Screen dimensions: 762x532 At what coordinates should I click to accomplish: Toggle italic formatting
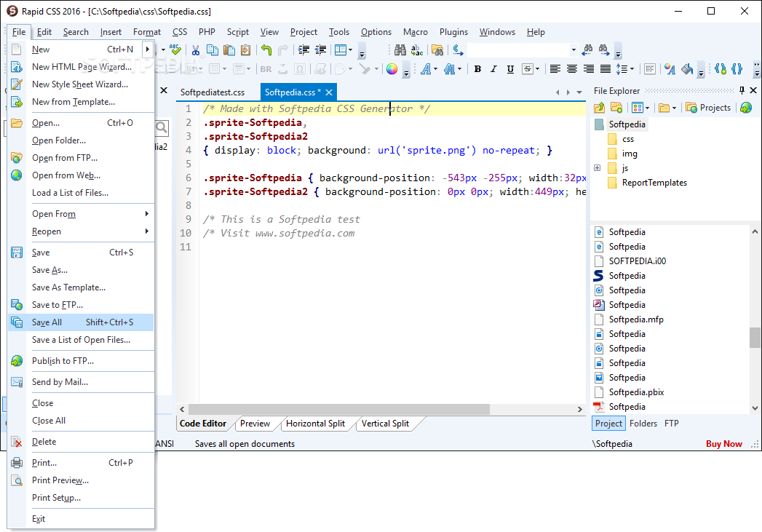pyautogui.click(x=493, y=69)
